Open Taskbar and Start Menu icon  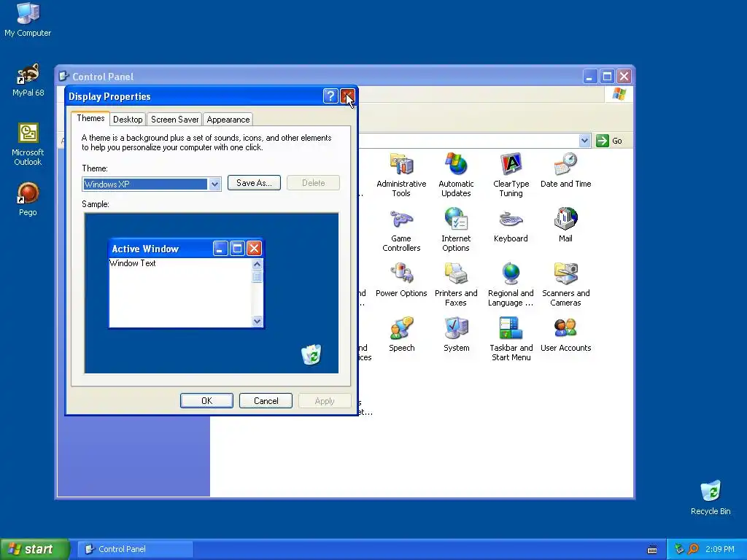point(511,339)
